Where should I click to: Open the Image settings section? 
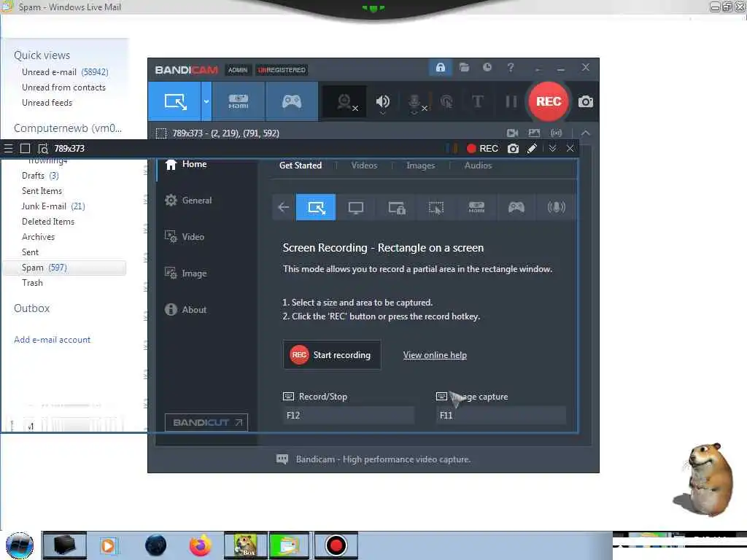coord(186,273)
